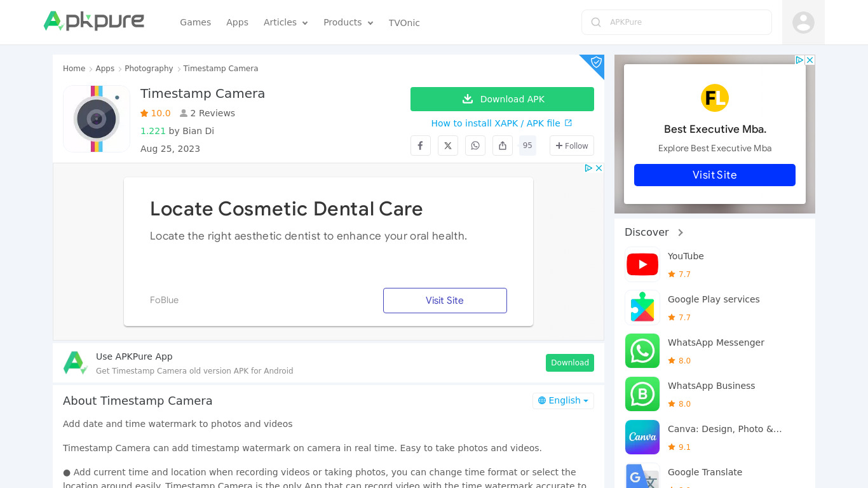Open Canva: Design, Photo title link
The width and height of the screenshot is (868, 488).
pos(725,429)
